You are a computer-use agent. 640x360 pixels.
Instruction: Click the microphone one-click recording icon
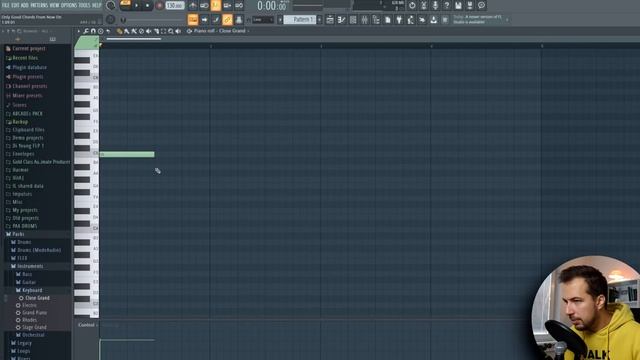[x=435, y=5]
